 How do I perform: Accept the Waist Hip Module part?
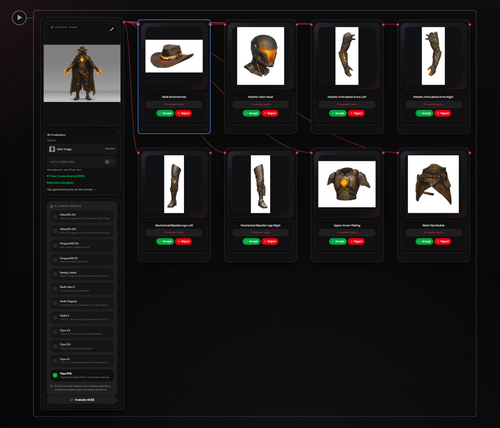pyautogui.click(x=424, y=241)
